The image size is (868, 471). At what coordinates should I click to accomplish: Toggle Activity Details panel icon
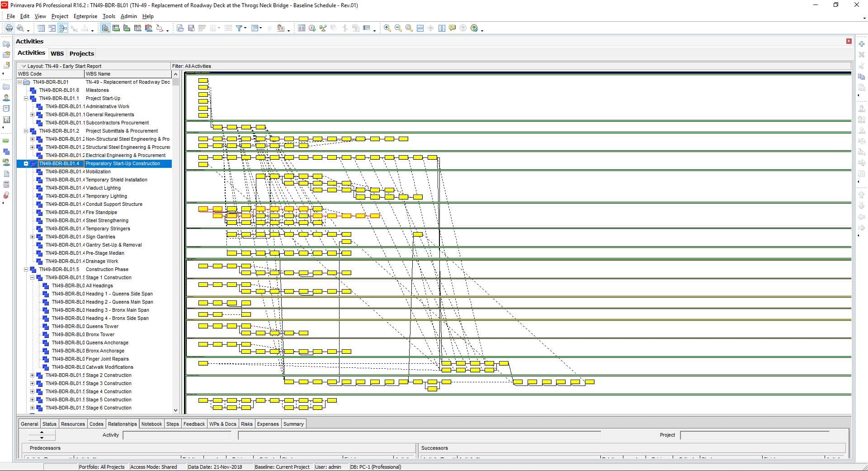pyautogui.click(x=105, y=28)
